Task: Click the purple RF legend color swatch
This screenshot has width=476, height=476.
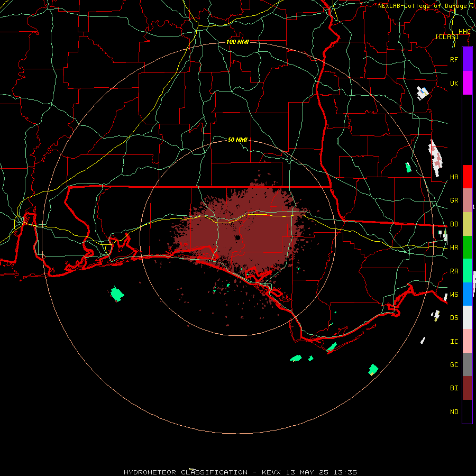Action: click(467, 59)
